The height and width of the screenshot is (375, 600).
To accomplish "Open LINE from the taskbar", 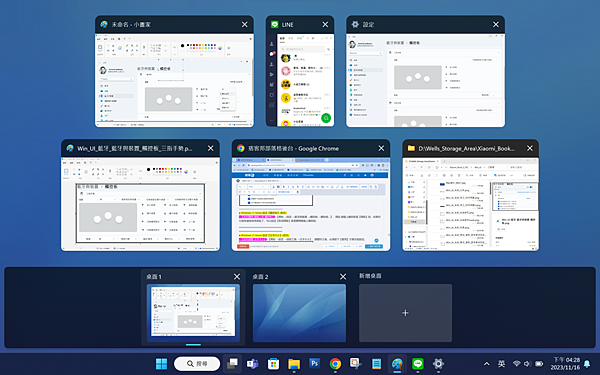I will [x=418, y=364].
